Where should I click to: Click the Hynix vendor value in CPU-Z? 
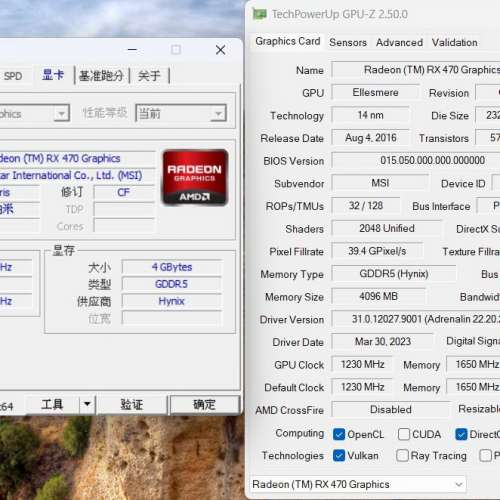(x=172, y=301)
